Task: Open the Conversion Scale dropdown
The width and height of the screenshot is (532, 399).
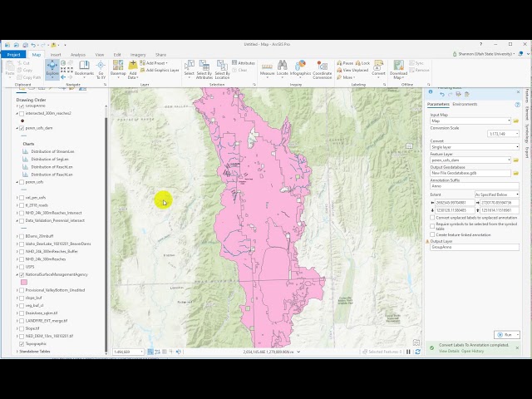Action: [x=517, y=134]
